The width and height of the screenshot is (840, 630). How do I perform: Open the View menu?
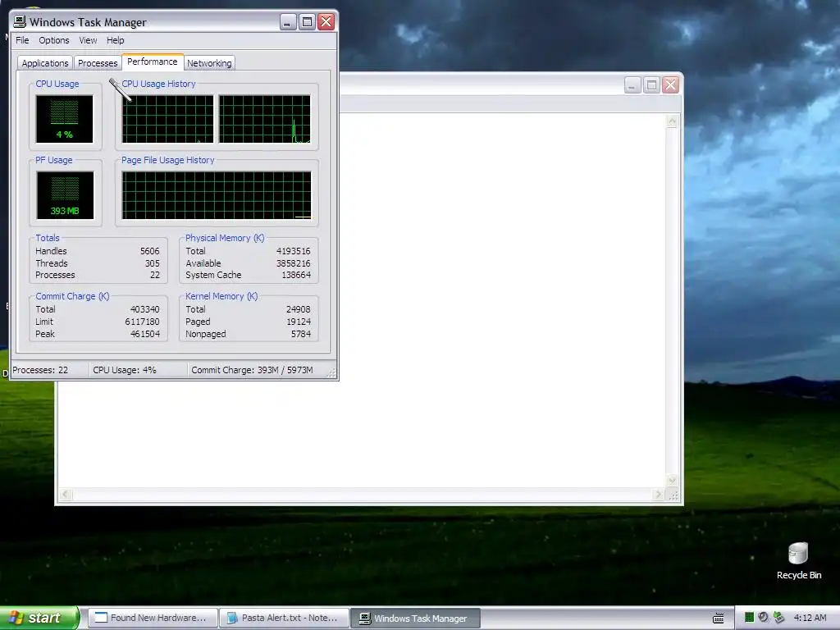pos(88,40)
